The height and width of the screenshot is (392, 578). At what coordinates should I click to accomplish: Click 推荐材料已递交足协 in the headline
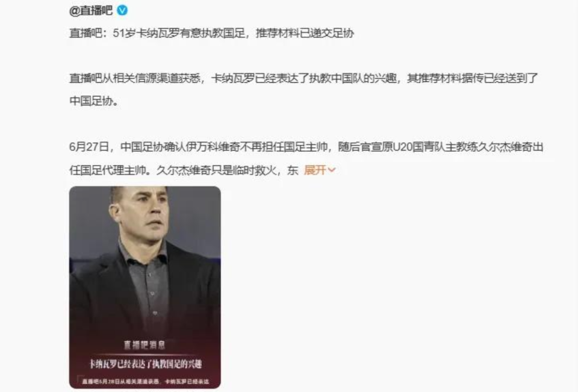[305, 33]
